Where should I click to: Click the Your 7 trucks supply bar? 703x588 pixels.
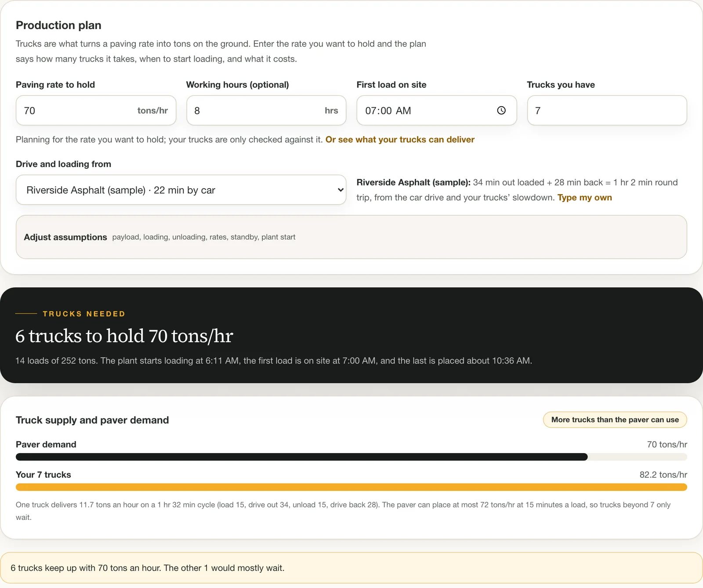[351, 487]
